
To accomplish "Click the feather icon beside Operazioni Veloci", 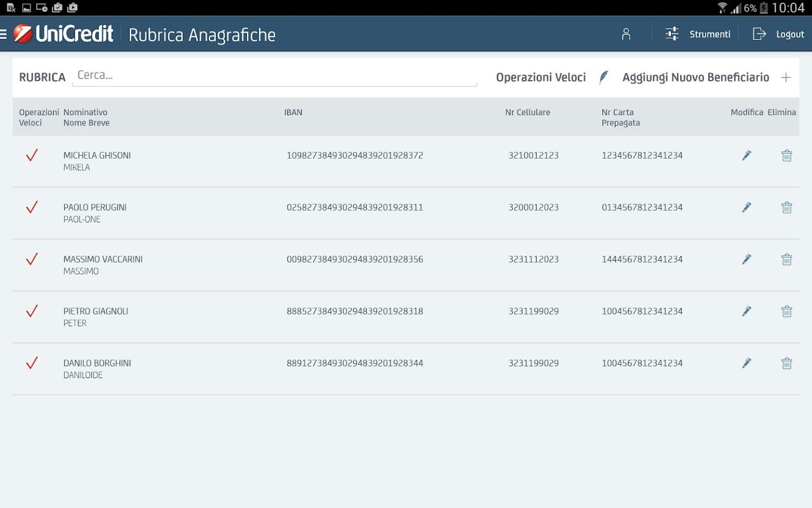I will 603,77.
